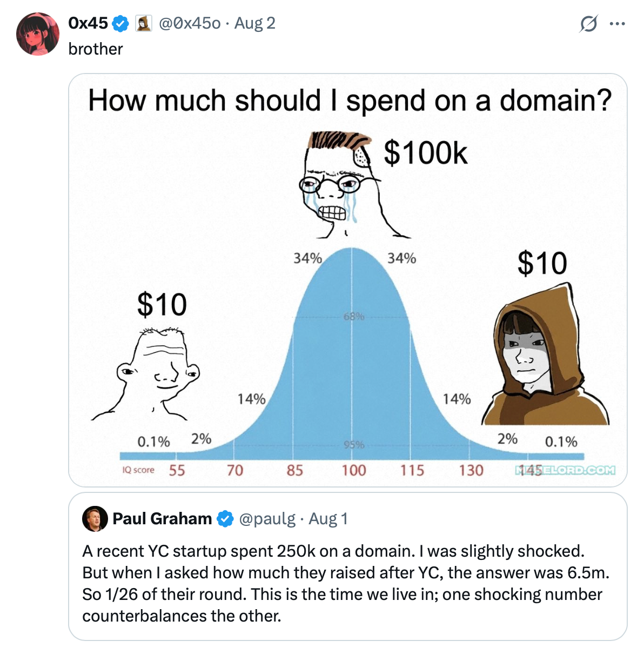Open the @0x45o handle link
The height and width of the screenshot is (654, 644).
click(x=189, y=23)
